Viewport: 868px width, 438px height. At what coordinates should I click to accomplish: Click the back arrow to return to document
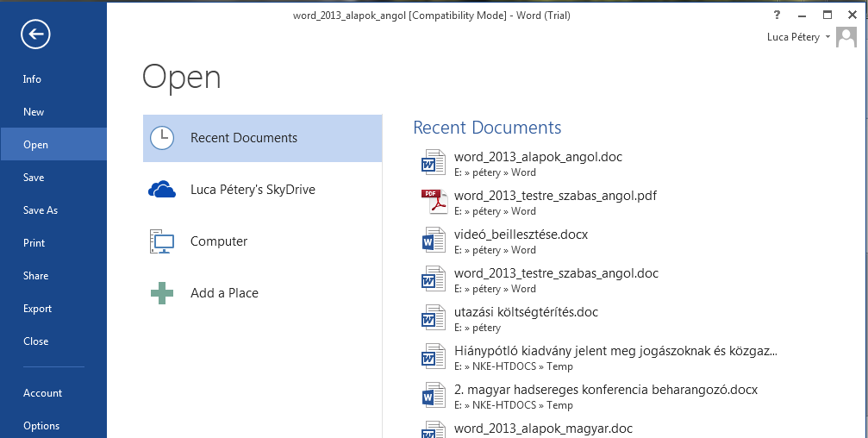tap(36, 34)
